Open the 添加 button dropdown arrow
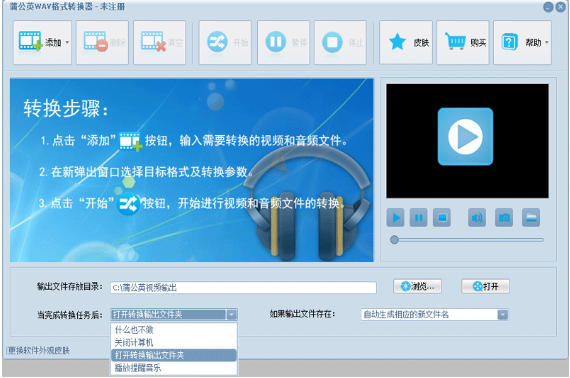This screenshot has height=378, width=570. point(67,43)
